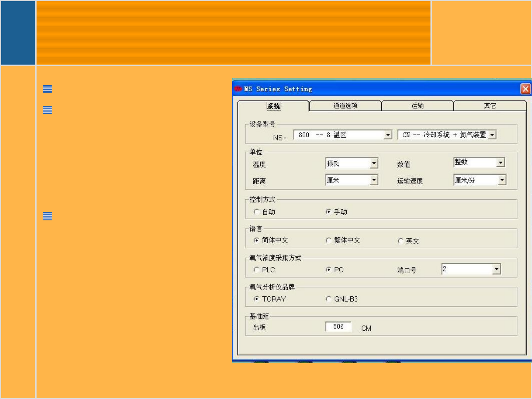This screenshot has height=399, width=532.
Task: Open the 通道选项 tab
Action: coord(345,106)
